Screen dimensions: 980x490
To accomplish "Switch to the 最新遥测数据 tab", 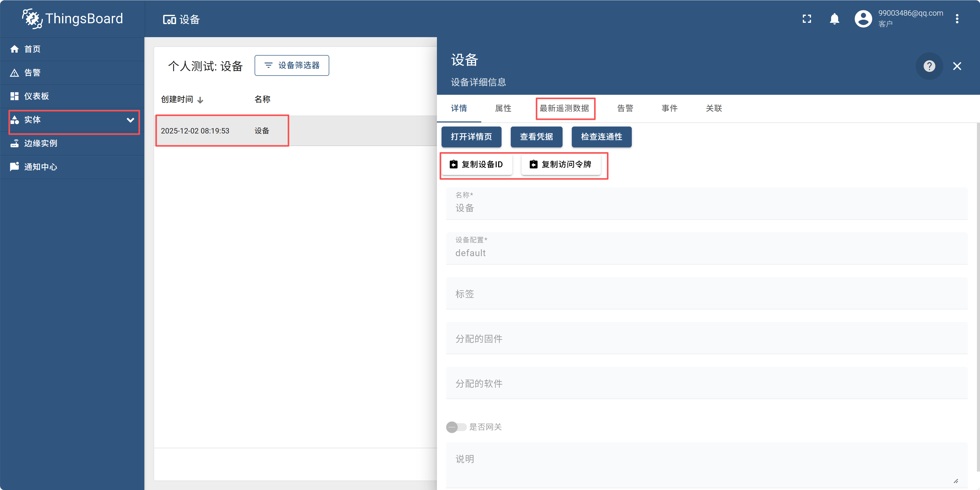I will pyautogui.click(x=564, y=108).
